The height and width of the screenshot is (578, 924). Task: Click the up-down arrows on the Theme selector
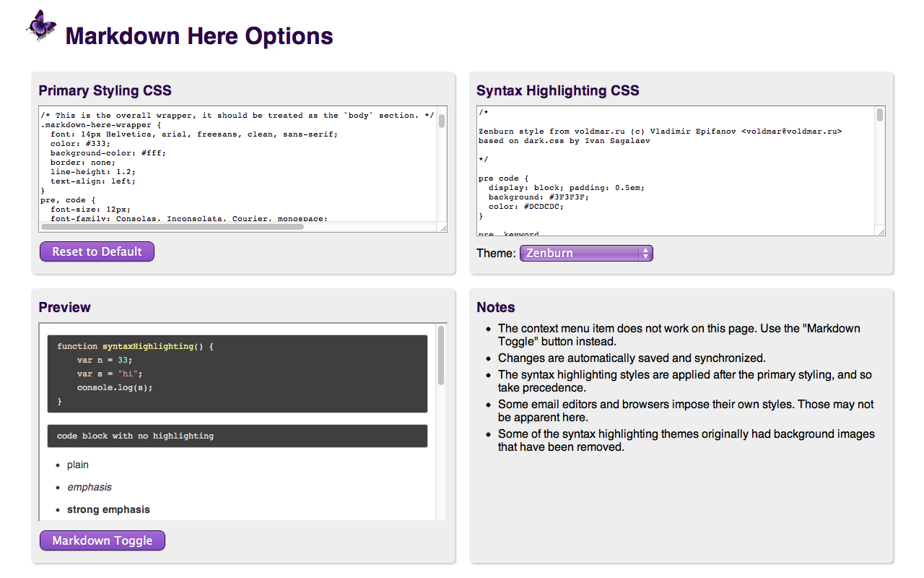pos(644,253)
